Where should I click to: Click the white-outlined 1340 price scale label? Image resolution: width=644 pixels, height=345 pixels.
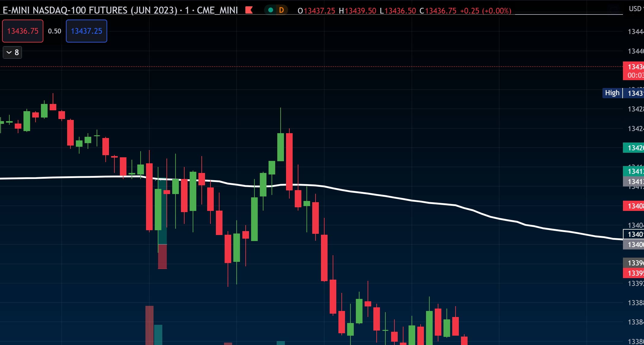(x=633, y=234)
